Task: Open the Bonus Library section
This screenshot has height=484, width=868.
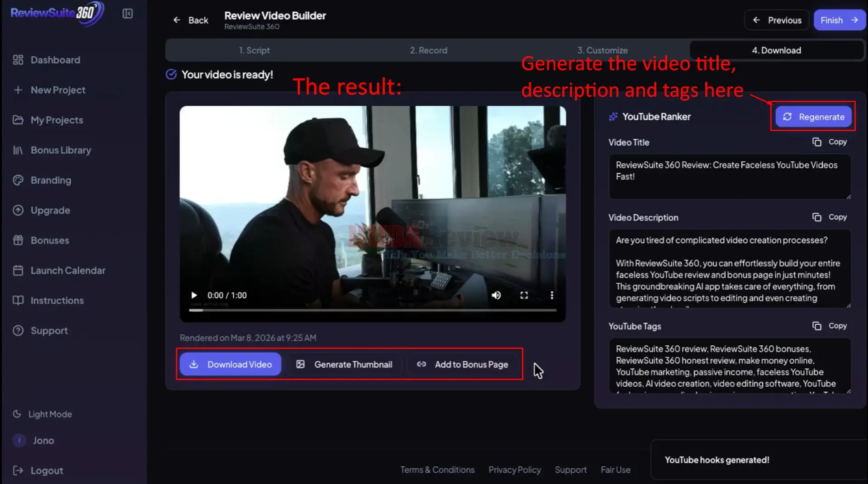Action: click(x=61, y=150)
